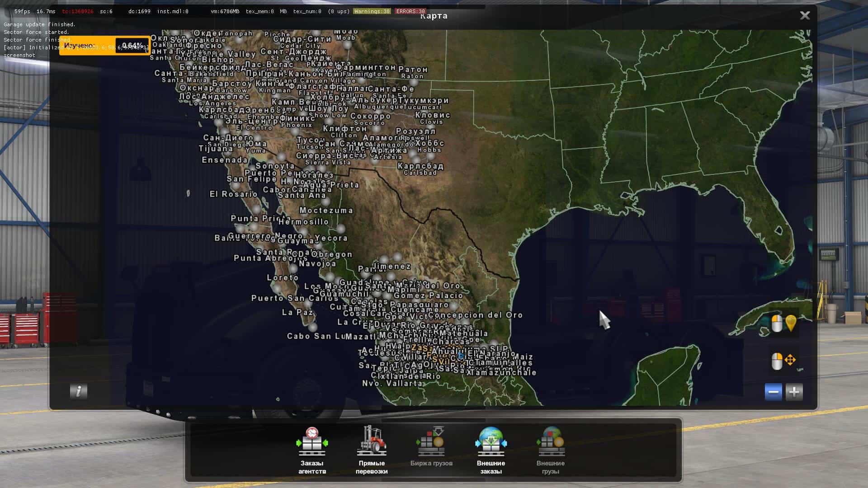This screenshot has width=868, height=488.
Task: Zoom in map with plus button
Action: click(794, 392)
